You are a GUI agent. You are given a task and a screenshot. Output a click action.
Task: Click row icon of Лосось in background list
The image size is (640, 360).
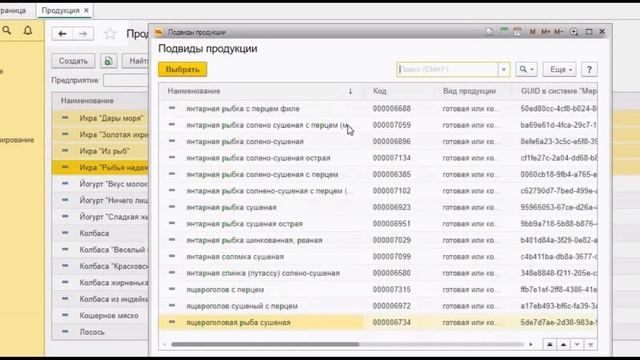pos(65,331)
